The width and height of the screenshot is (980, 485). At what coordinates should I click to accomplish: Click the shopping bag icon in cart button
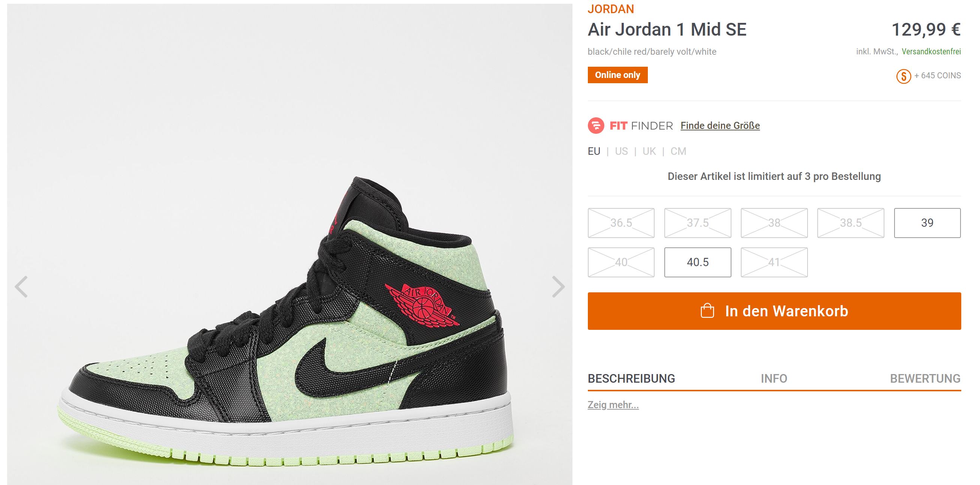[707, 311]
